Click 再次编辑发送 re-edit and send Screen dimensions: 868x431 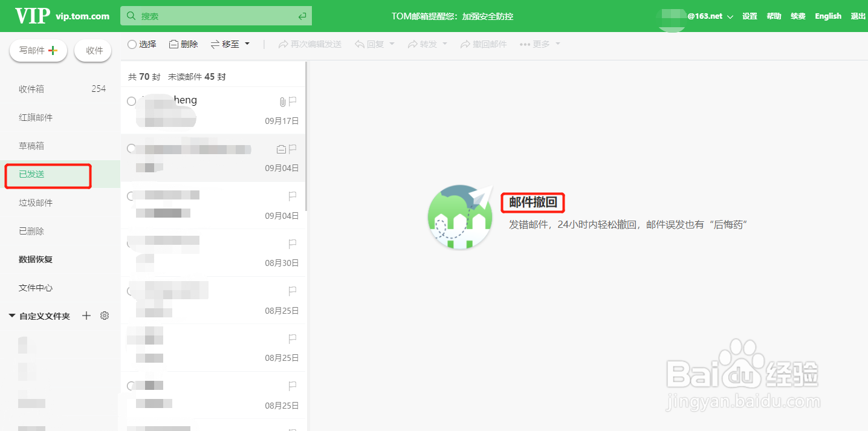(x=309, y=44)
